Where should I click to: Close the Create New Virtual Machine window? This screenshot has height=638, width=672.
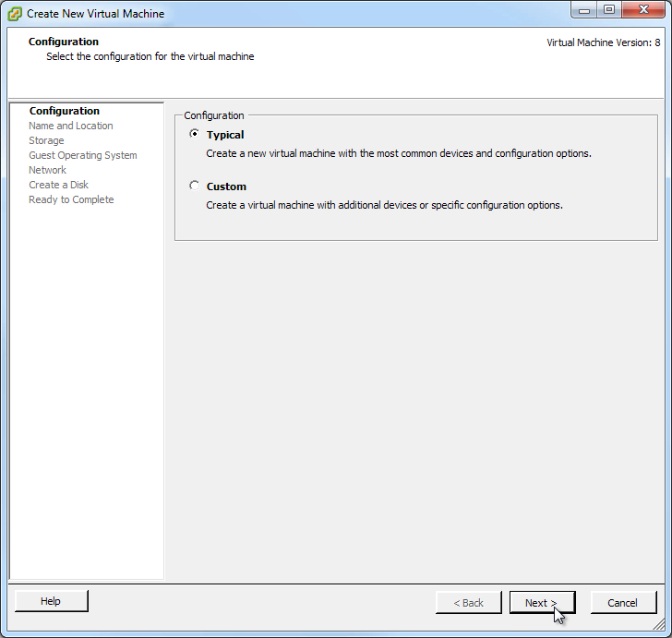643,10
